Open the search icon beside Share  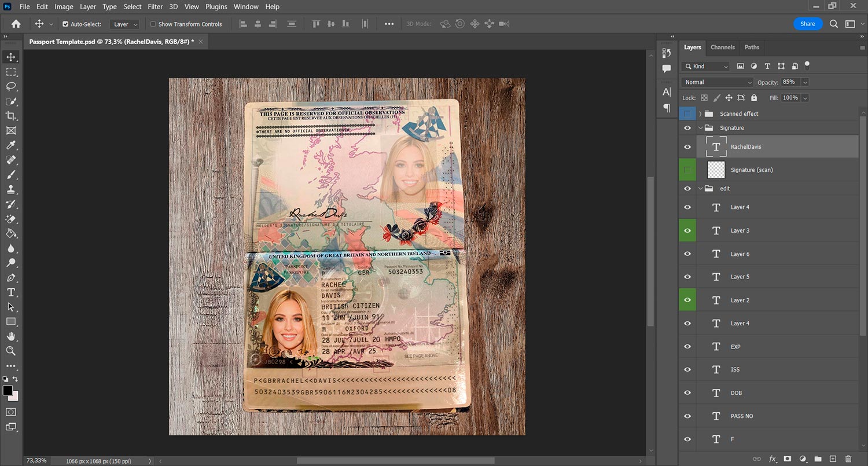click(x=833, y=24)
